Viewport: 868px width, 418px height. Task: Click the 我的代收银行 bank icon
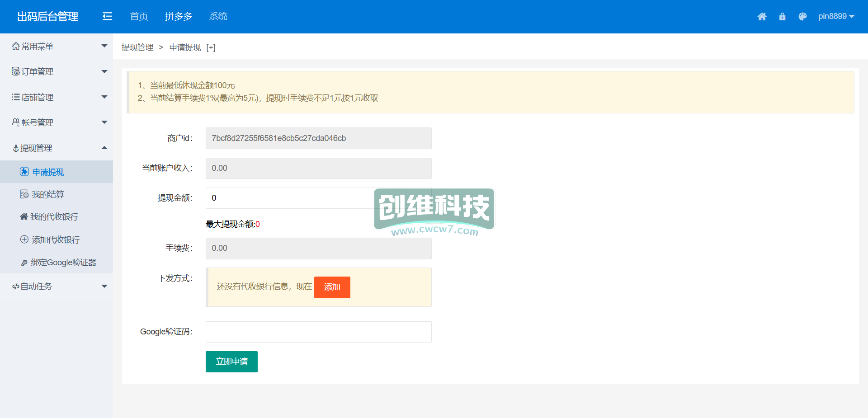coord(24,216)
